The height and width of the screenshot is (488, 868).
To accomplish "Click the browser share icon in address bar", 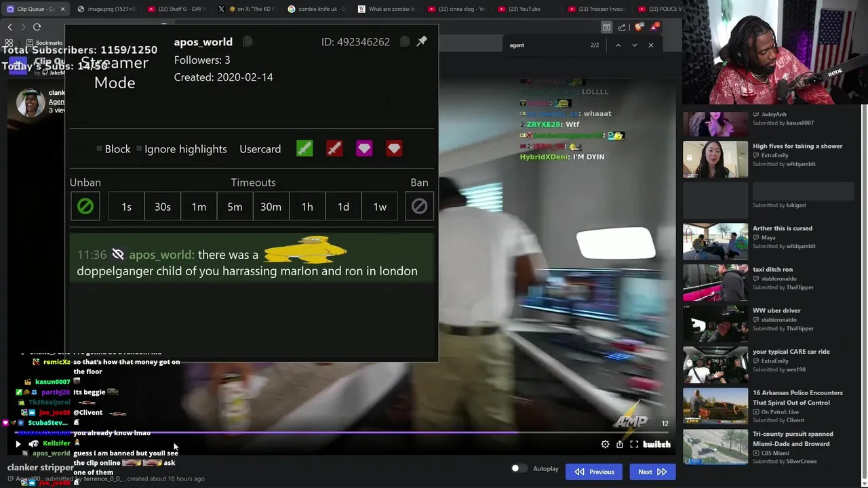I will (622, 27).
